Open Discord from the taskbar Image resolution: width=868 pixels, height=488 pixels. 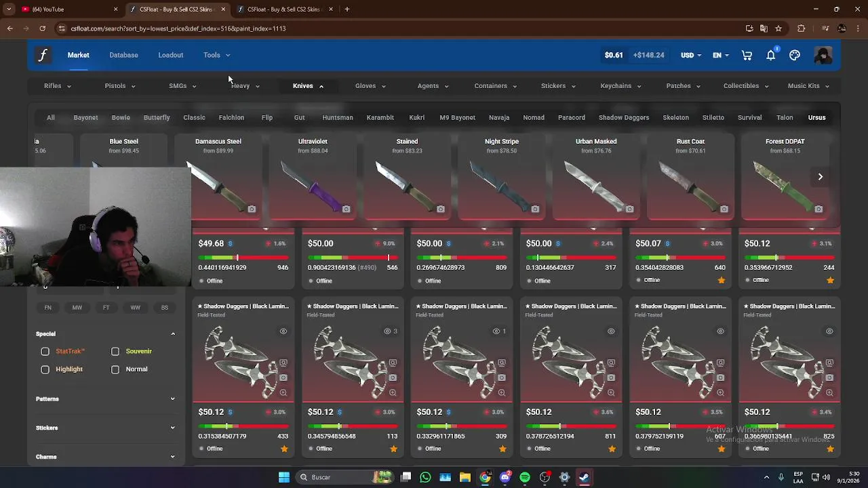pos(505,477)
